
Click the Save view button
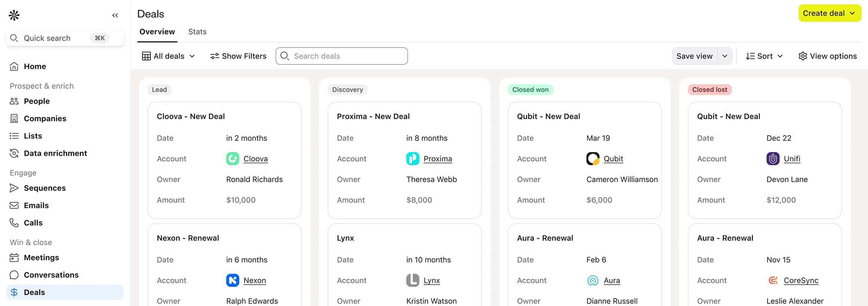pyautogui.click(x=694, y=56)
